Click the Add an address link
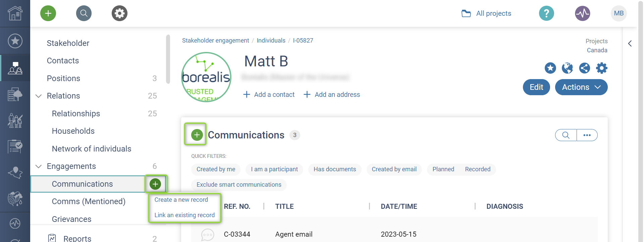The image size is (644, 242). [332, 95]
